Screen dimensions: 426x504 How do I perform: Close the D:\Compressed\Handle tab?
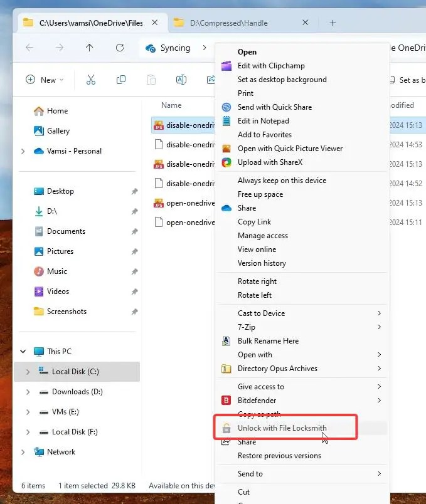[306, 23]
